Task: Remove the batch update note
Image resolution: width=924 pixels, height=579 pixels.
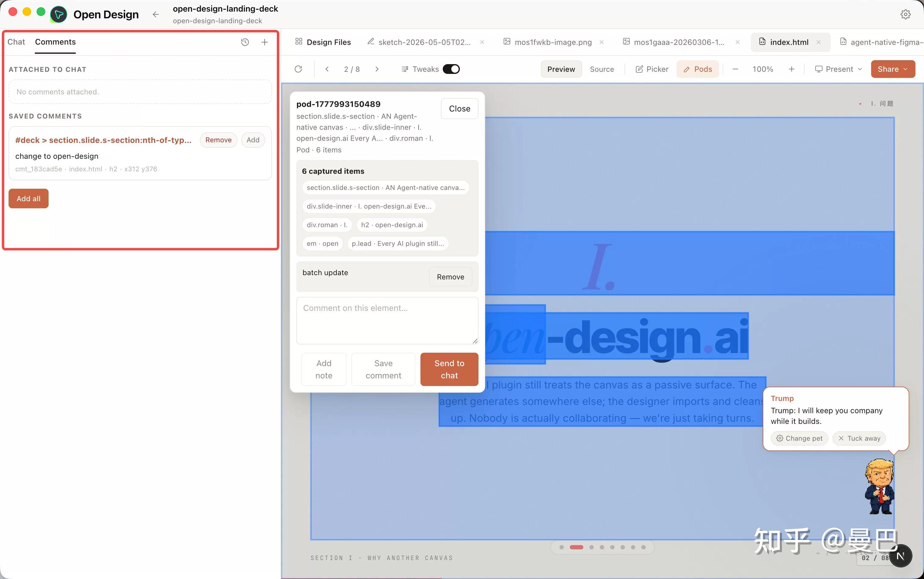Action: [450, 277]
